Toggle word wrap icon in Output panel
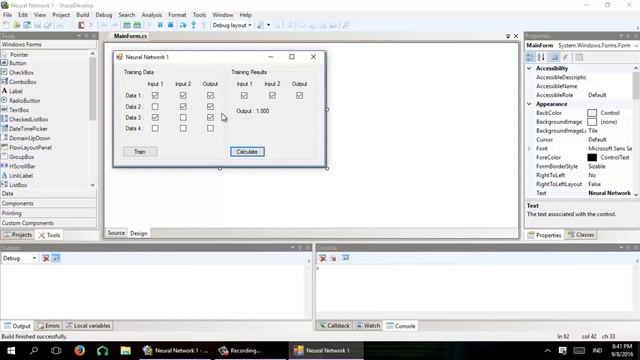Screen dimensions: 640x360 (x=56, y=258)
